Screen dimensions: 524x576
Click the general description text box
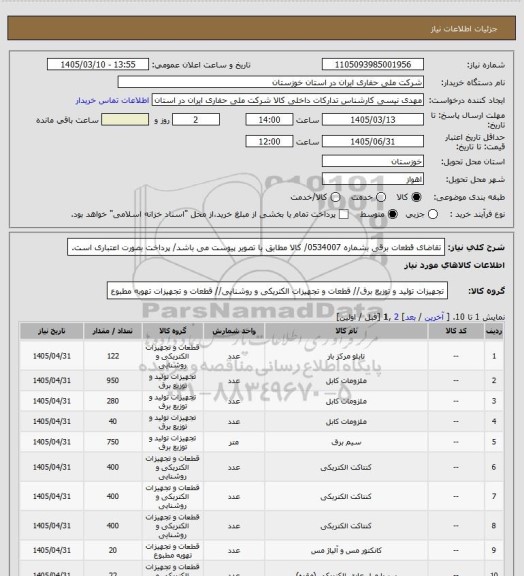pyautogui.click(x=256, y=247)
